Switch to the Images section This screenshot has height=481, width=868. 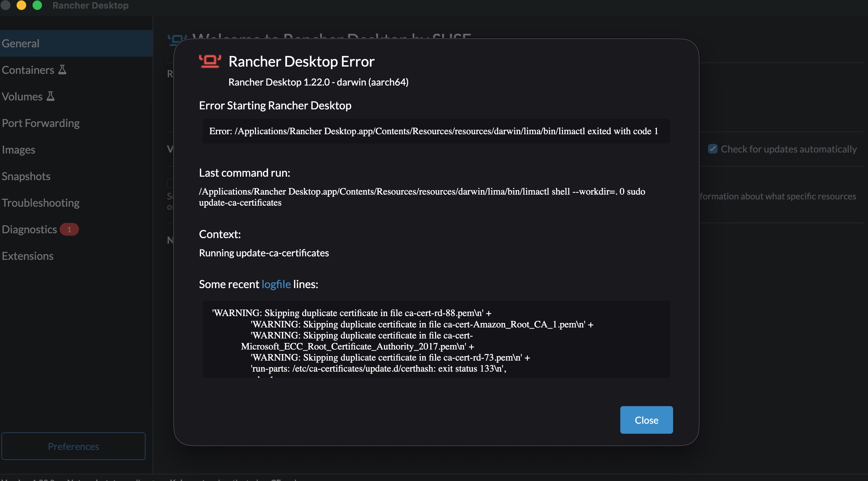pos(19,149)
